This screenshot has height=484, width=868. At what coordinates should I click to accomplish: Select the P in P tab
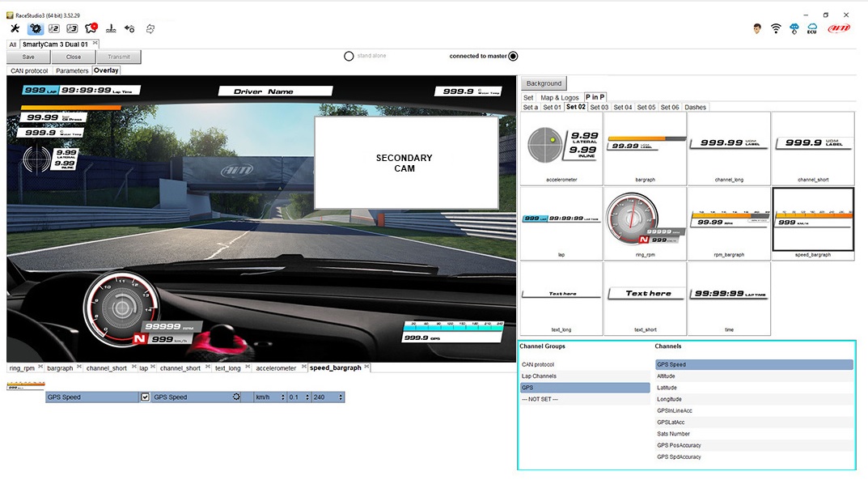[595, 97]
